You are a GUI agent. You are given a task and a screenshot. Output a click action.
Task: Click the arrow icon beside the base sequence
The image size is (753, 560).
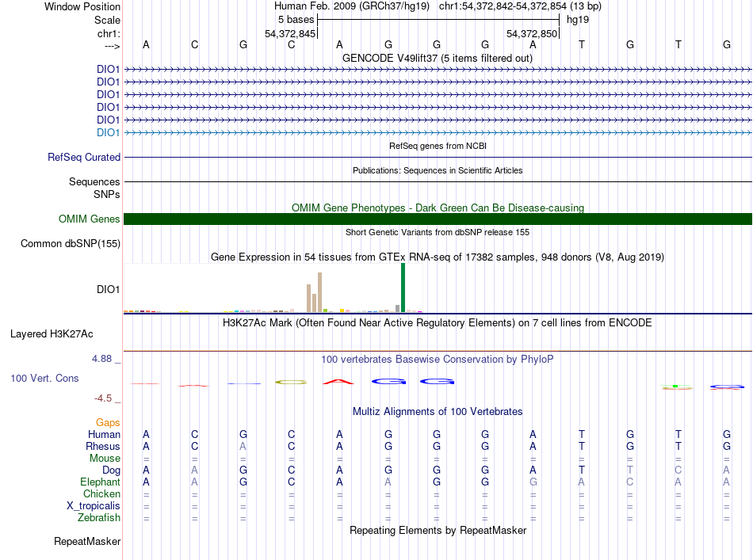(112, 46)
